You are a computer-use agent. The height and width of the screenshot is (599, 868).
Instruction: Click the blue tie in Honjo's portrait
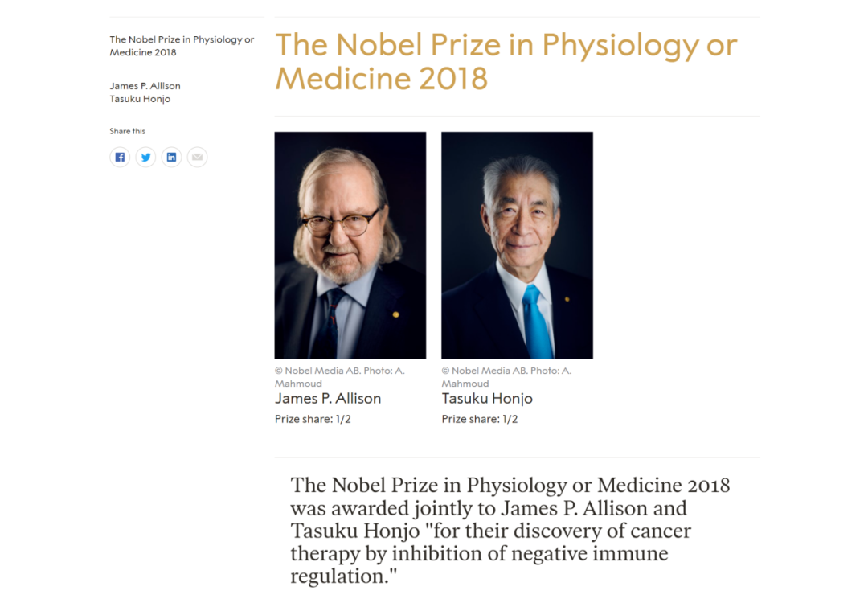point(537,322)
